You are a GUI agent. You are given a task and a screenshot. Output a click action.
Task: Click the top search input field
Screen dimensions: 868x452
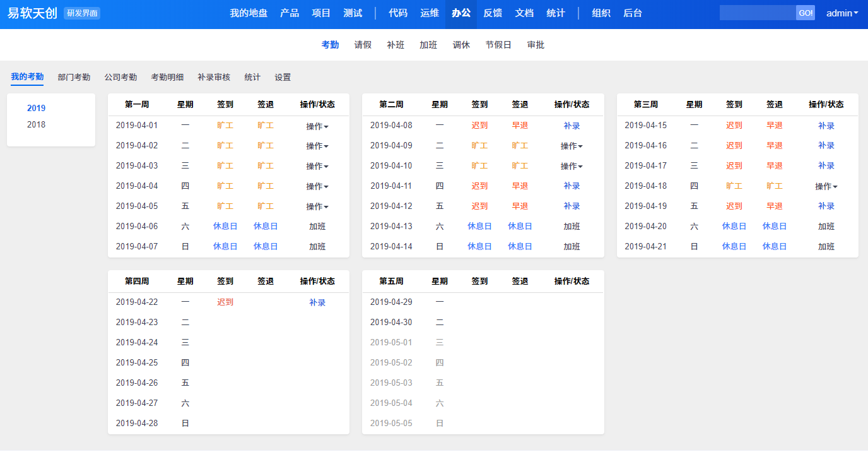(757, 13)
